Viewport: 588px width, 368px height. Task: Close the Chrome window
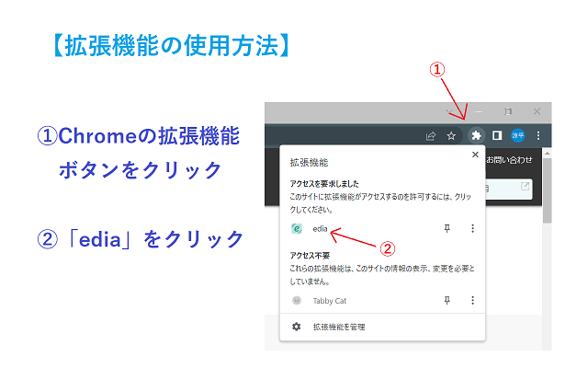(537, 111)
